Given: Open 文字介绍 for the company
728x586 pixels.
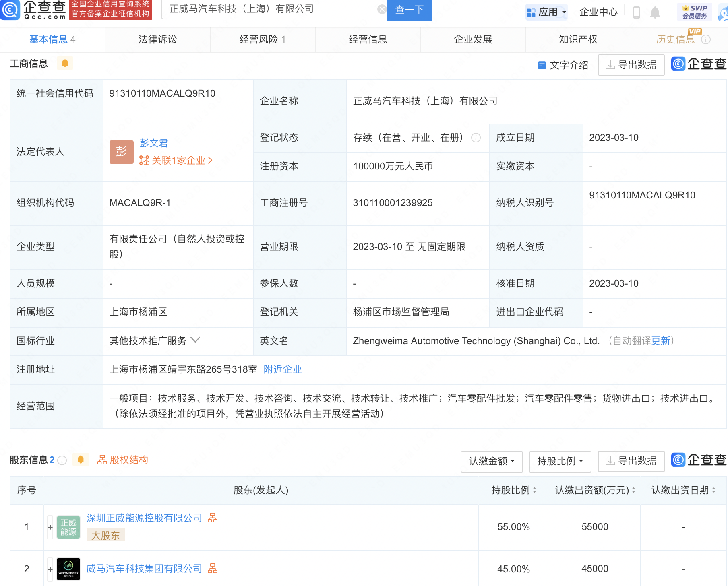Looking at the screenshot, I should [x=563, y=65].
